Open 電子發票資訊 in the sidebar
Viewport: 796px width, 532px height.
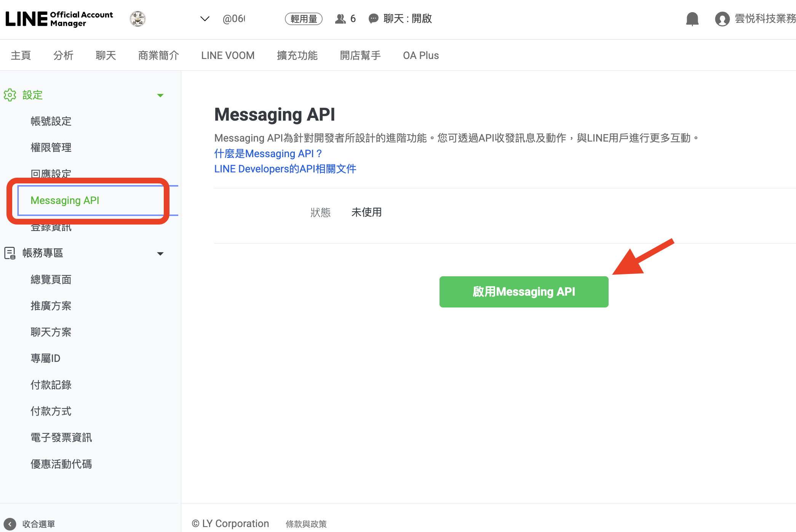61,438
